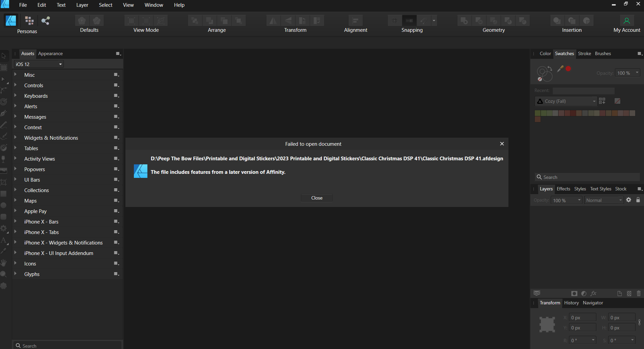
Task: Toggle Insert Behind Selection button
Action: click(557, 21)
